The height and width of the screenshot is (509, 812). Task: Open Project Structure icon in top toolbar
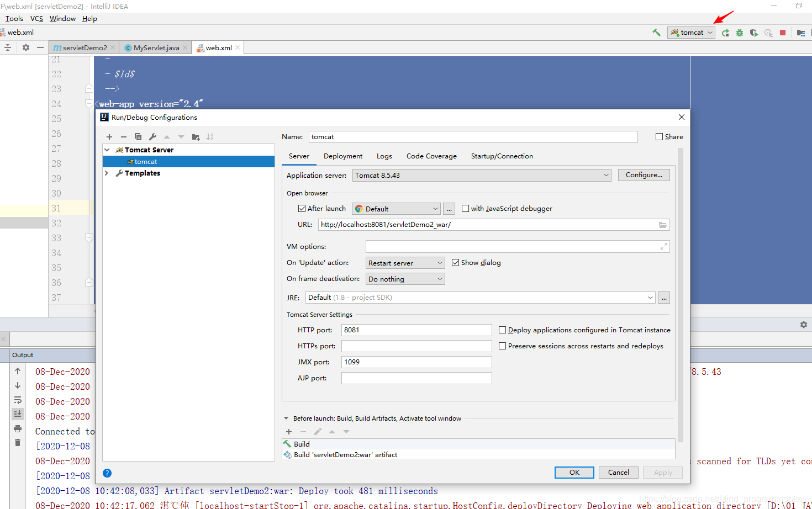click(x=801, y=33)
